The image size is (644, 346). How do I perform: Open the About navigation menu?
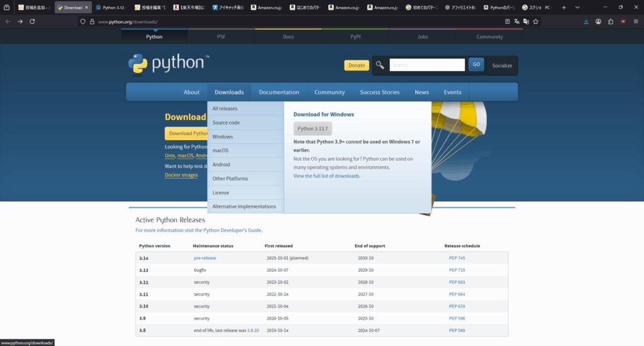click(x=191, y=92)
